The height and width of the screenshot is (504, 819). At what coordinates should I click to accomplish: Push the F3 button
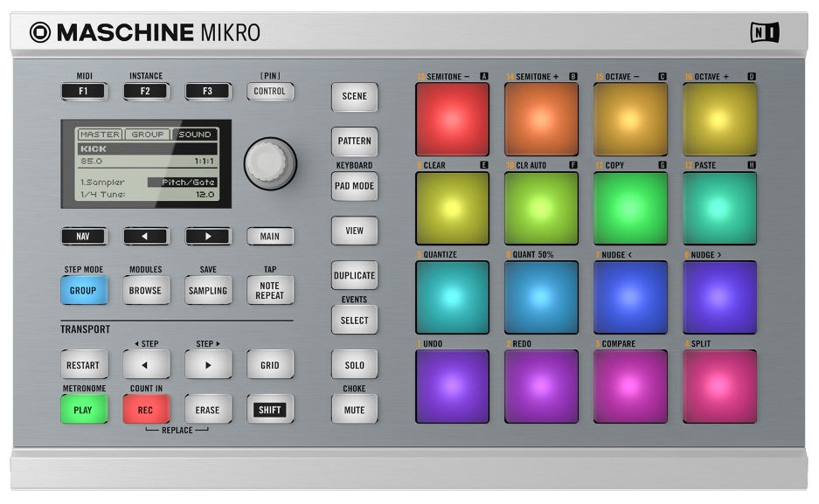(207, 92)
